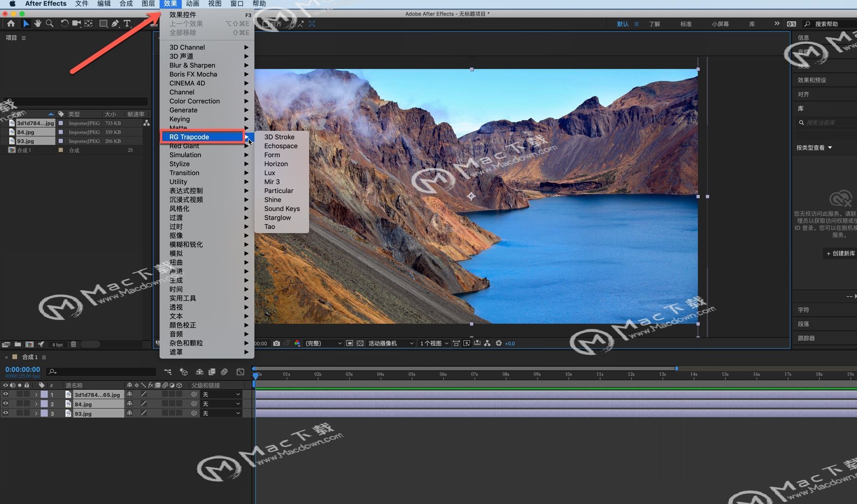Toggle transparency grid in viewer
The height and width of the screenshot is (504, 857).
tap(360, 344)
